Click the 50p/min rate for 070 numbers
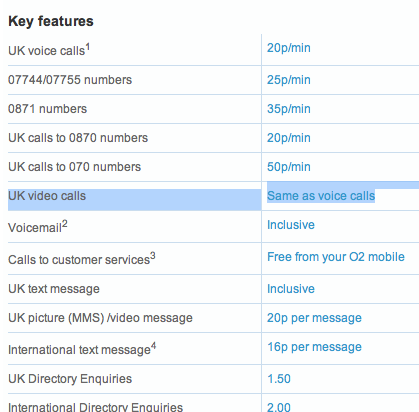419x412 pixels. (x=289, y=167)
